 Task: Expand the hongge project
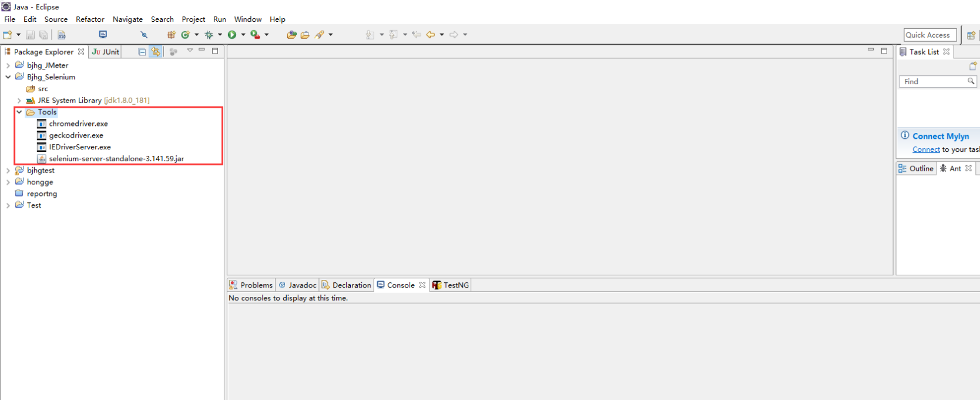(8, 182)
